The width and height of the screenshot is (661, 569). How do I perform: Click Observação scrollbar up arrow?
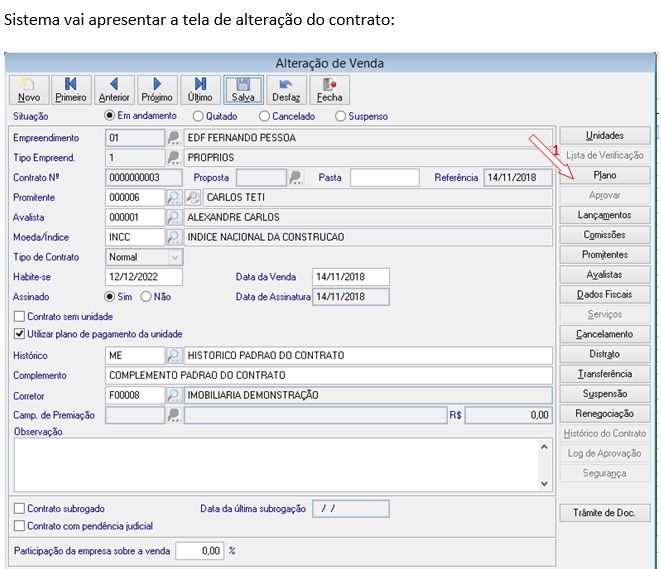pyautogui.click(x=544, y=447)
